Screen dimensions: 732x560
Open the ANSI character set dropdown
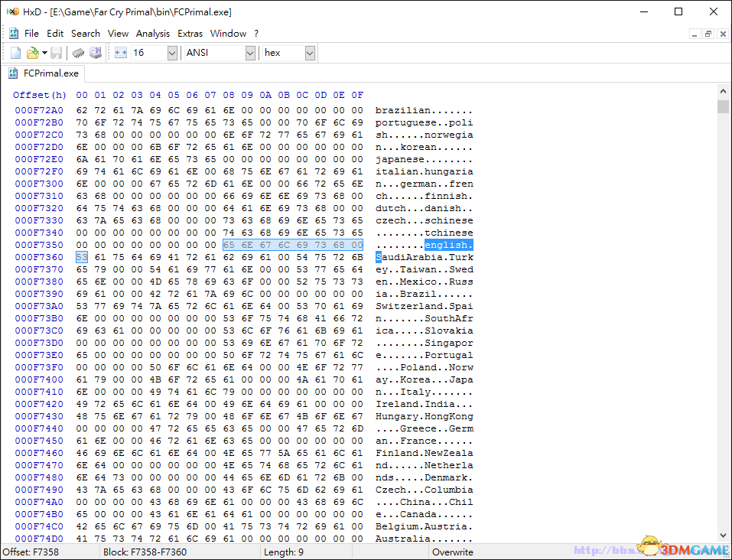(250, 53)
